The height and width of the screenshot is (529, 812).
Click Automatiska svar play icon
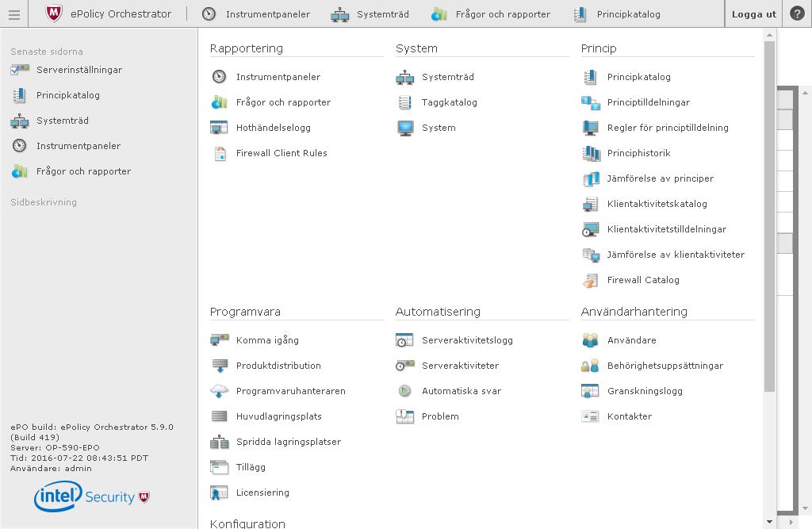[405, 391]
